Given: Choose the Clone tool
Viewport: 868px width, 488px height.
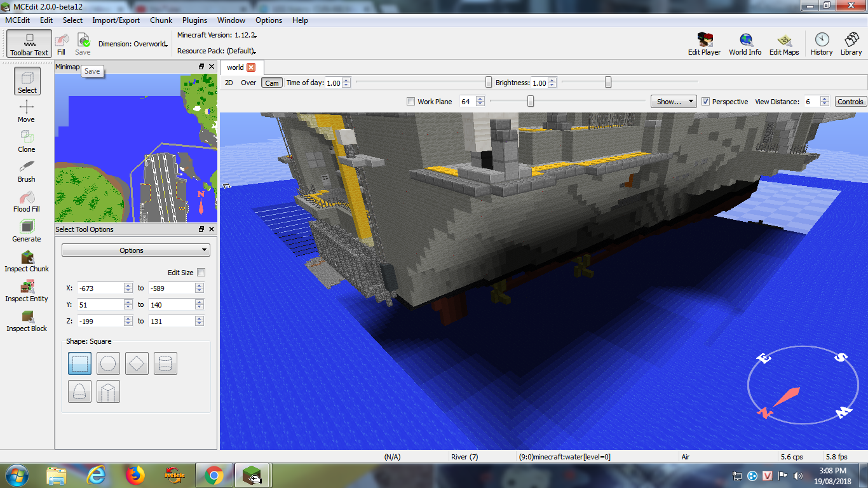Looking at the screenshot, I should 27,141.
